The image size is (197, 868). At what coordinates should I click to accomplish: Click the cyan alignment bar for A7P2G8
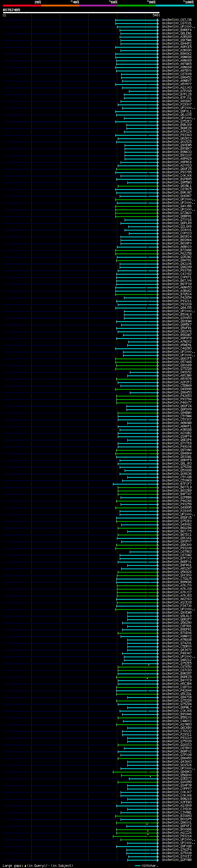[x=143, y=91]
